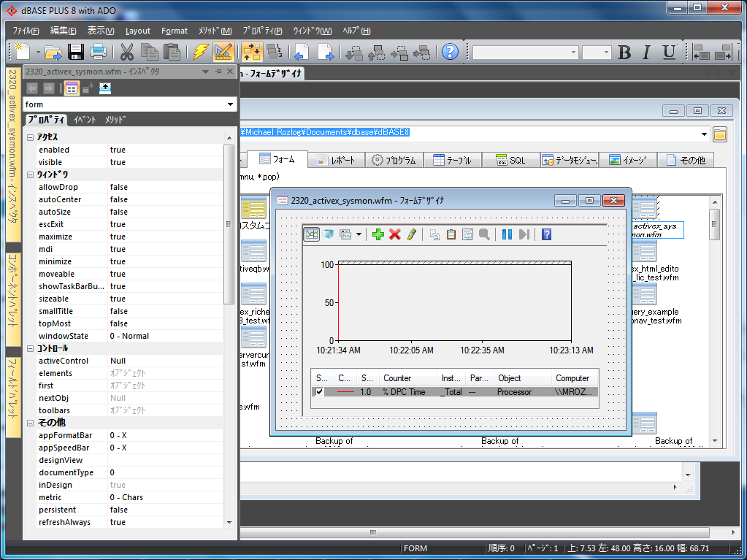747x560 pixels.
Task: Open the font name combo box
Action: tap(525, 52)
